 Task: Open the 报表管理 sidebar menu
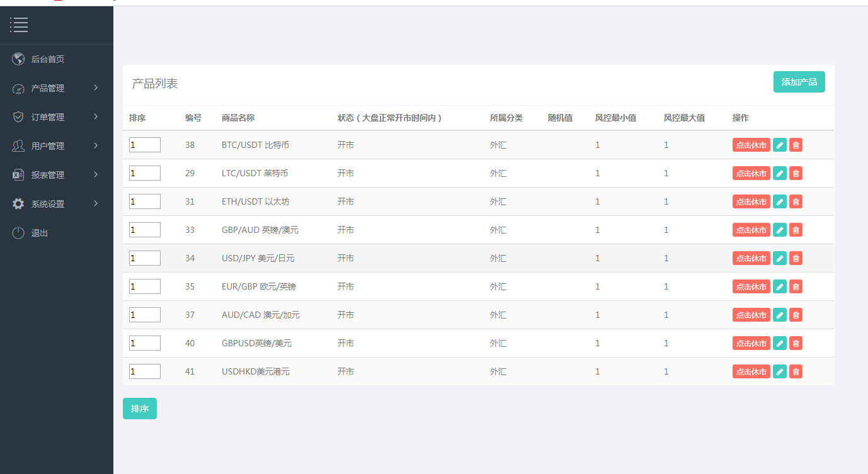point(57,175)
